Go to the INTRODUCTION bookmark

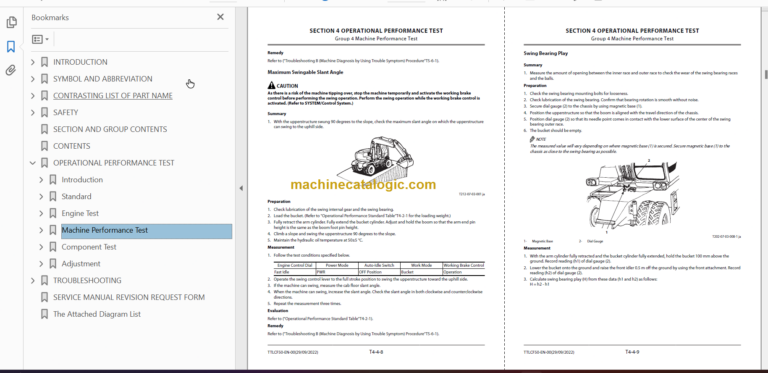pos(80,62)
